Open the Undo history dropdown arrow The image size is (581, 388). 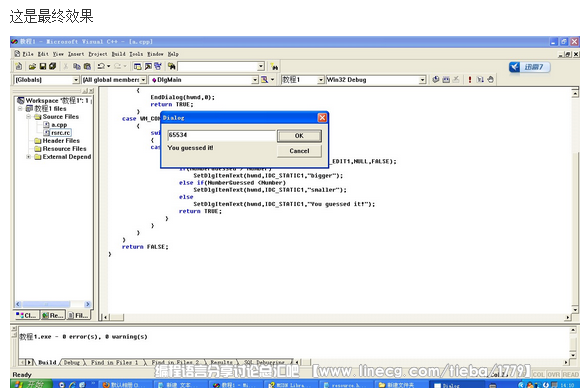109,66
